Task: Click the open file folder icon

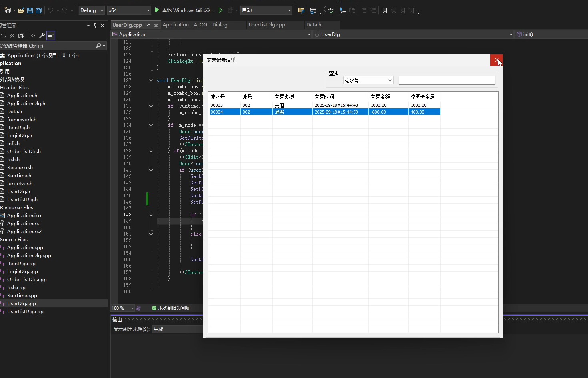Action: (21, 10)
